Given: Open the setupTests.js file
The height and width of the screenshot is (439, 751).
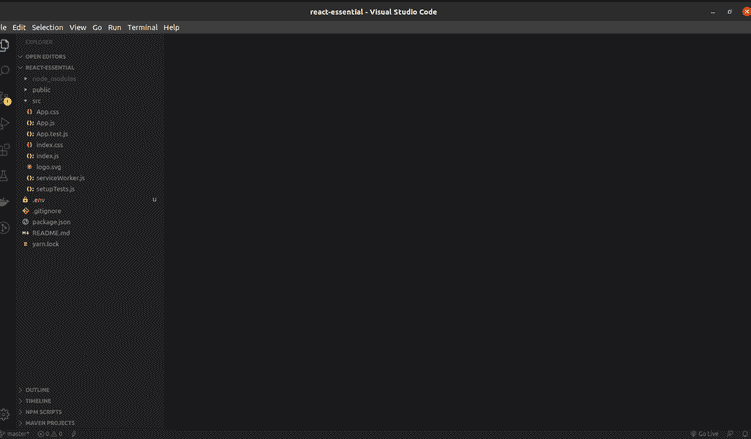Looking at the screenshot, I should click(56, 189).
